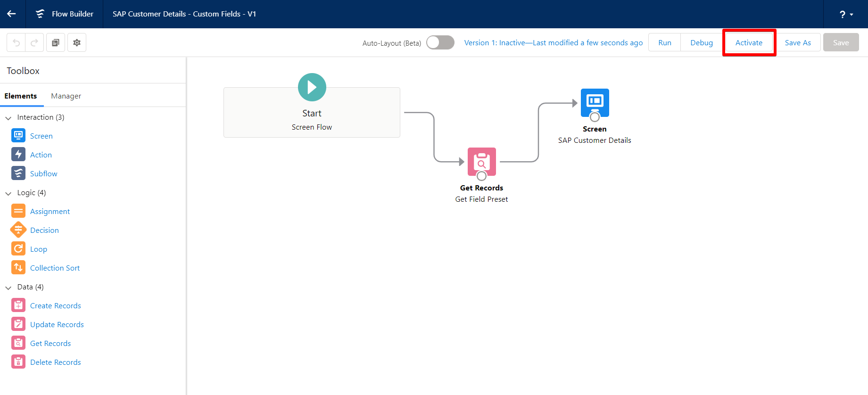This screenshot has height=395, width=868.
Task: Select the Create Records icon
Action: coord(18,305)
